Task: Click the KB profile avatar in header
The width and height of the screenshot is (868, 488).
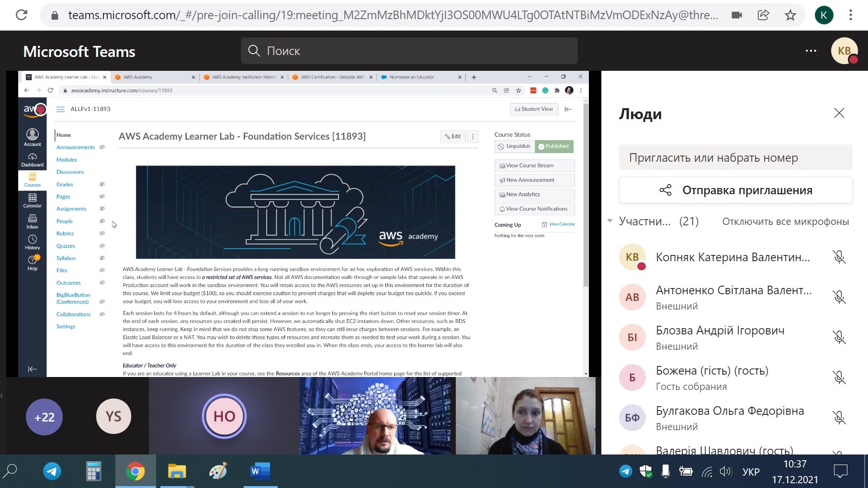Action: tap(844, 51)
